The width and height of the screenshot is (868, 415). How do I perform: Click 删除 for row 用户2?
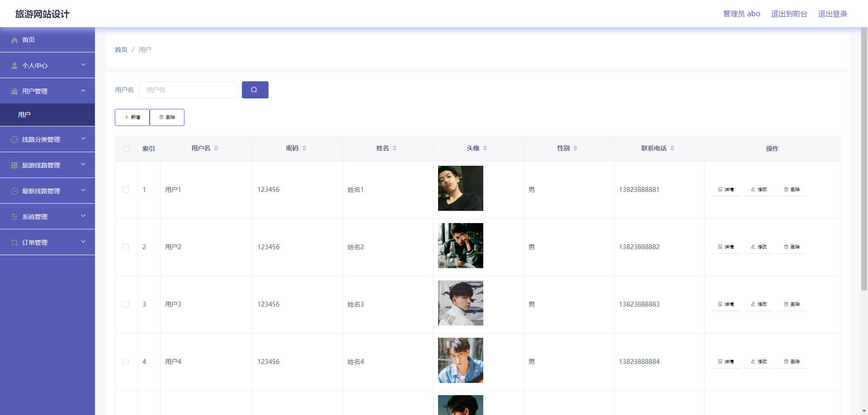point(792,247)
